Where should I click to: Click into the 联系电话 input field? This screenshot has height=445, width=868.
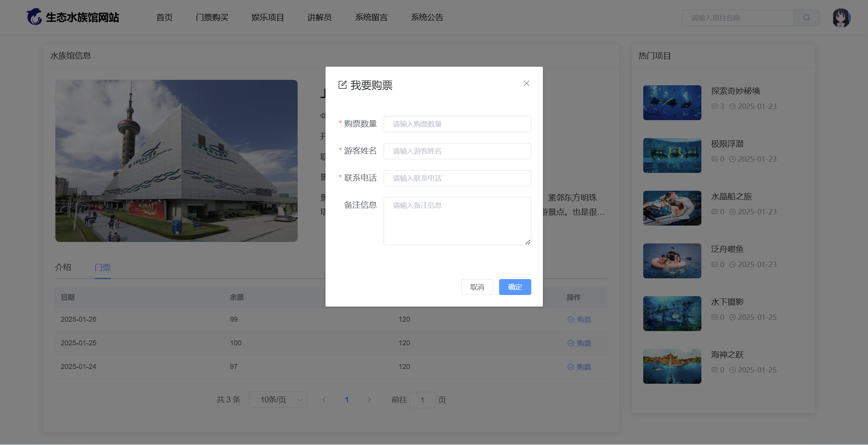[457, 178]
